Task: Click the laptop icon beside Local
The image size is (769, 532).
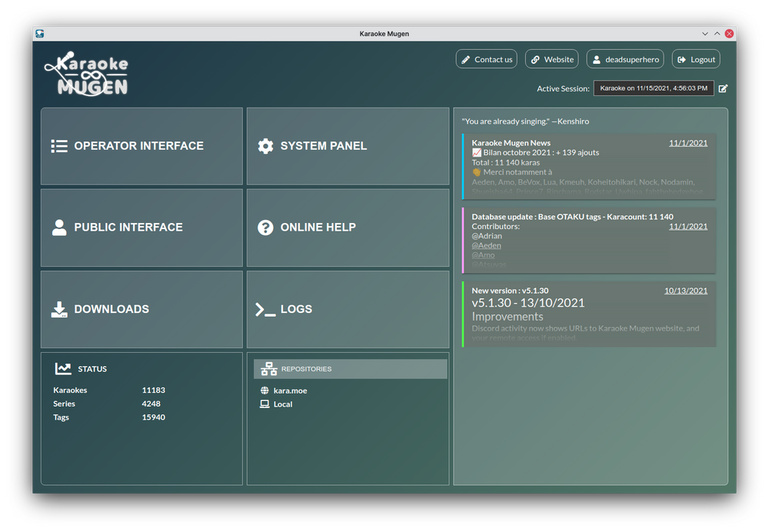Action: click(265, 404)
